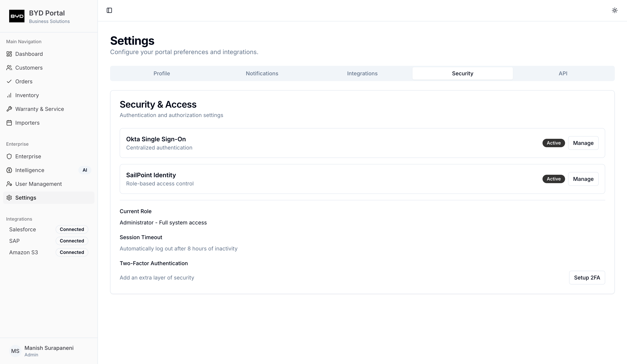Screen dimensions: 627x364
Task: Click the Orders checkmark icon
Action: pyautogui.click(x=9, y=81)
